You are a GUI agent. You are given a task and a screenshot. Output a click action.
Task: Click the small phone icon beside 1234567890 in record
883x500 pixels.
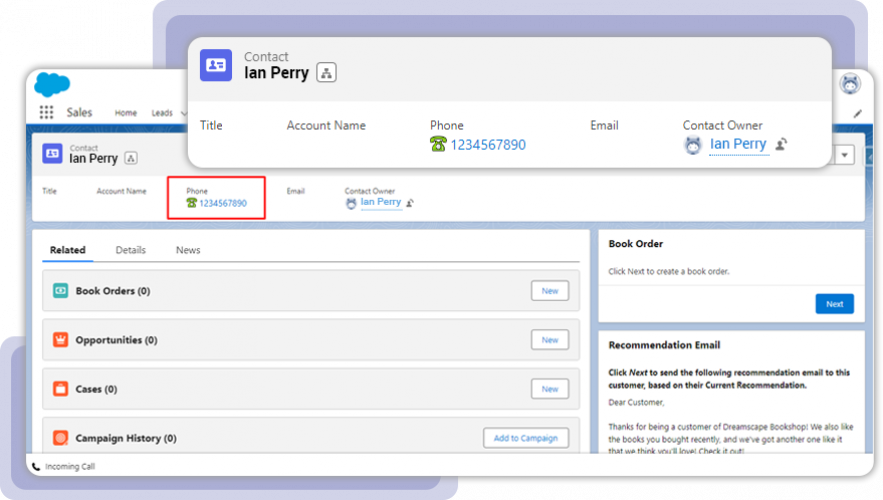pyautogui.click(x=191, y=203)
